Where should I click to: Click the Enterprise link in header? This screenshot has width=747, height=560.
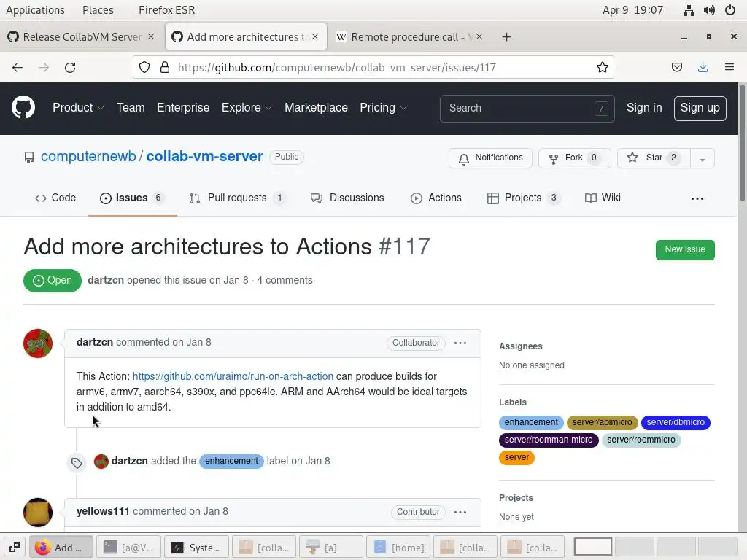pos(183,108)
